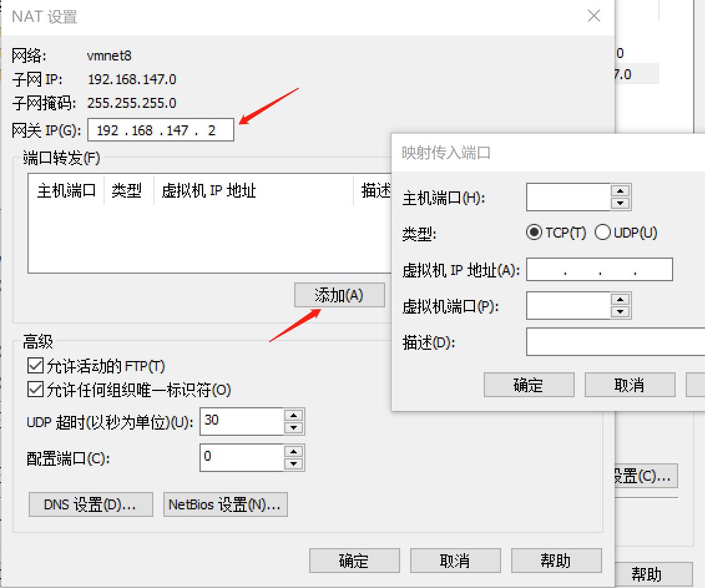Viewport: 705px width, 588px height.
Task: Select the UDP protocol radio button
Action: [x=603, y=232]
